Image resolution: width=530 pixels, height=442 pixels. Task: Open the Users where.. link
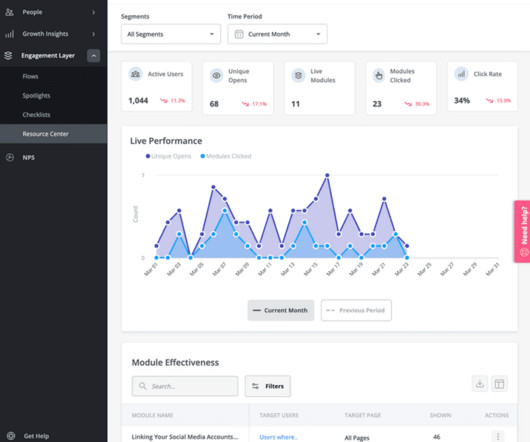[279, 437]
